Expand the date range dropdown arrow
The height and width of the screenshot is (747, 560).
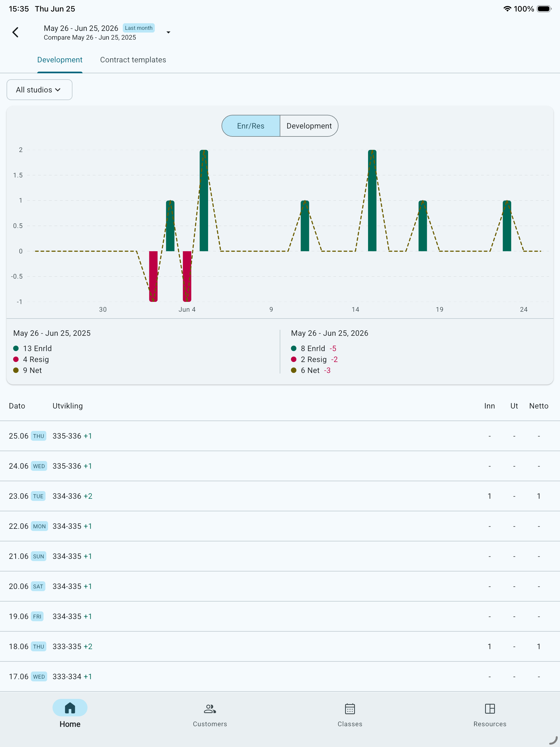coord(168,33)
